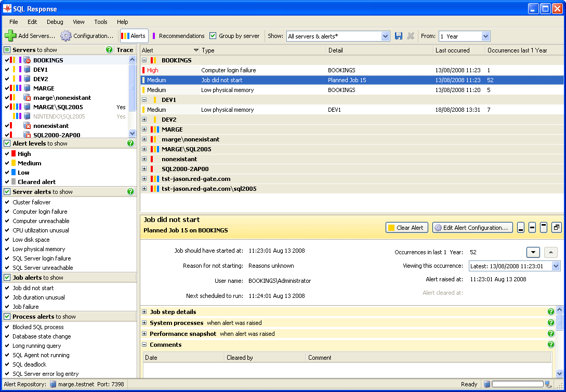Screen dimensions: 566x392
Task: Select the Computer login failure alert row
Action: 351,70
